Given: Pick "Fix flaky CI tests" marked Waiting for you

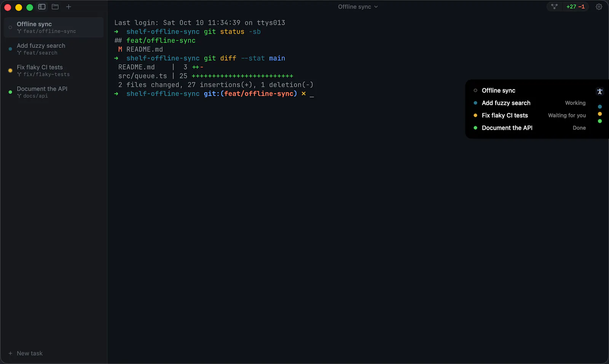Looking at the screenshot, I should 529,116.
